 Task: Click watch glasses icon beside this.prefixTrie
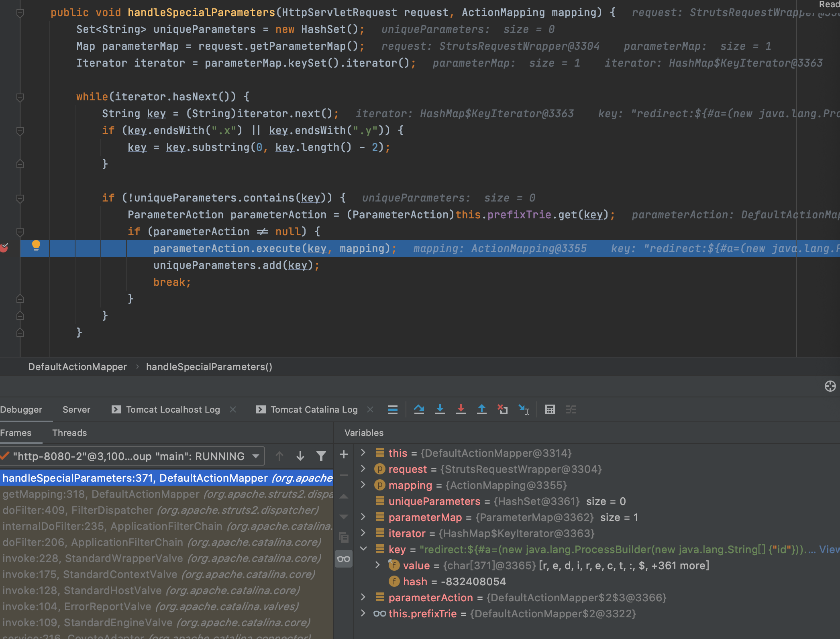(379, 613)
